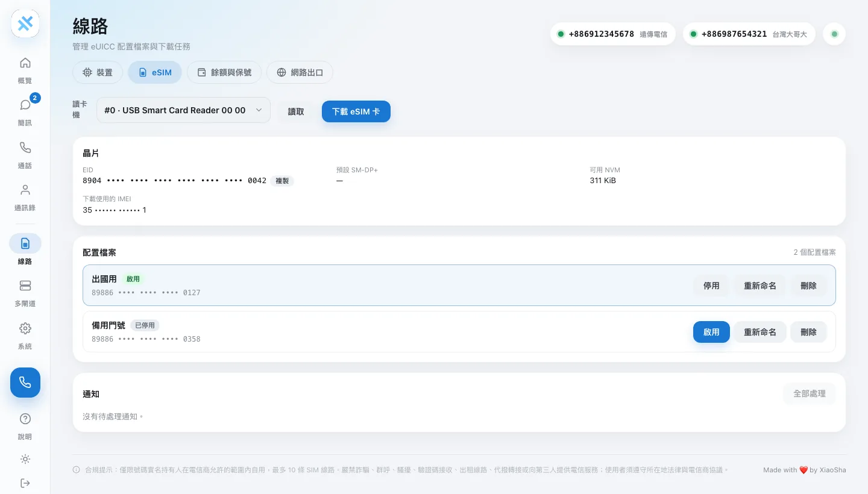This screenshot has width=868, height=494.
Task: Click the 全部處理 process all button
Action: (x=810, y=393)
